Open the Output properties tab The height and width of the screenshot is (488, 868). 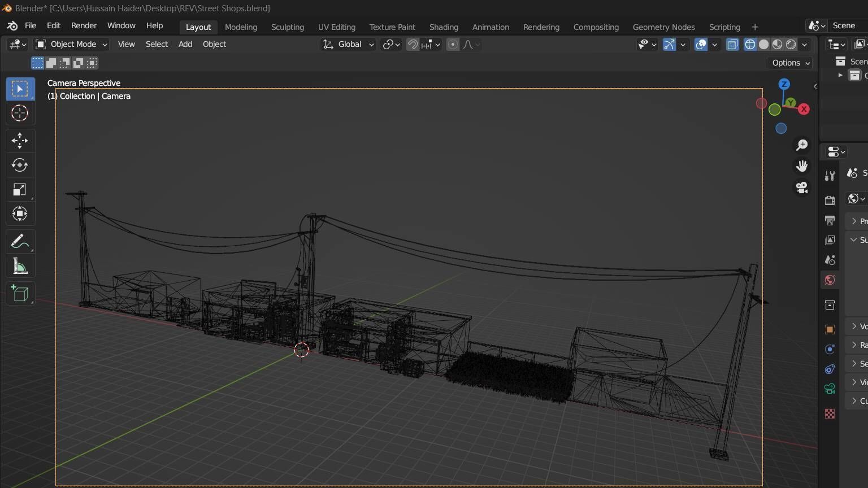830,220
